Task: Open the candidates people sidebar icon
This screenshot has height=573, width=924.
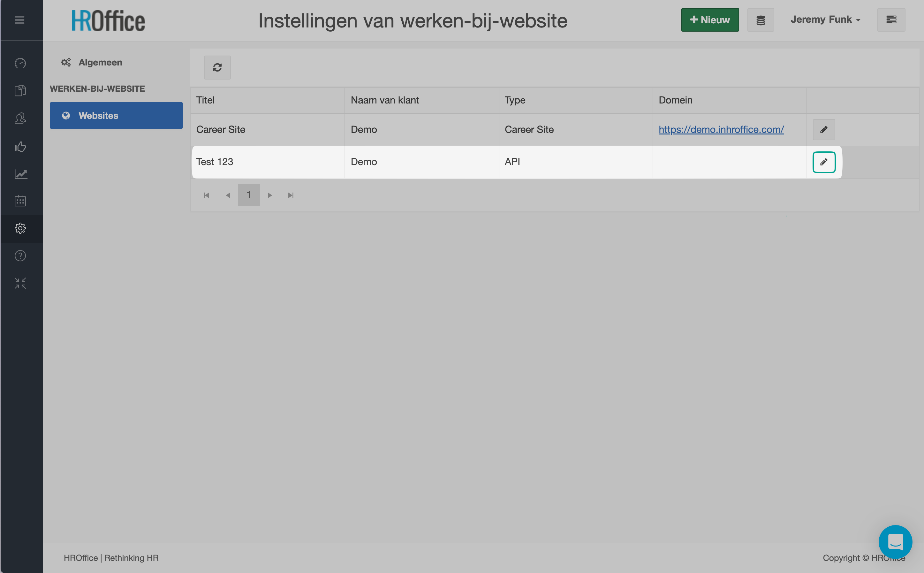Action: (20, 118)
